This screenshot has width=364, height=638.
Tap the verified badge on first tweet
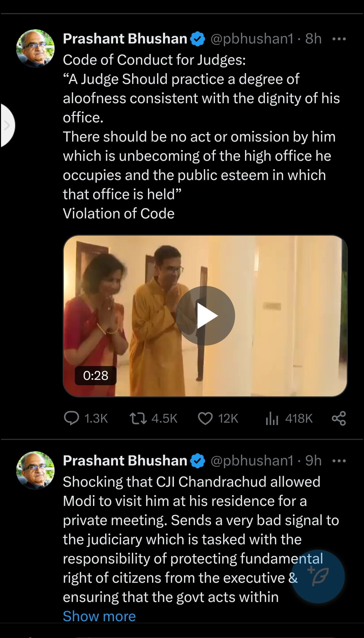[198, 39]
